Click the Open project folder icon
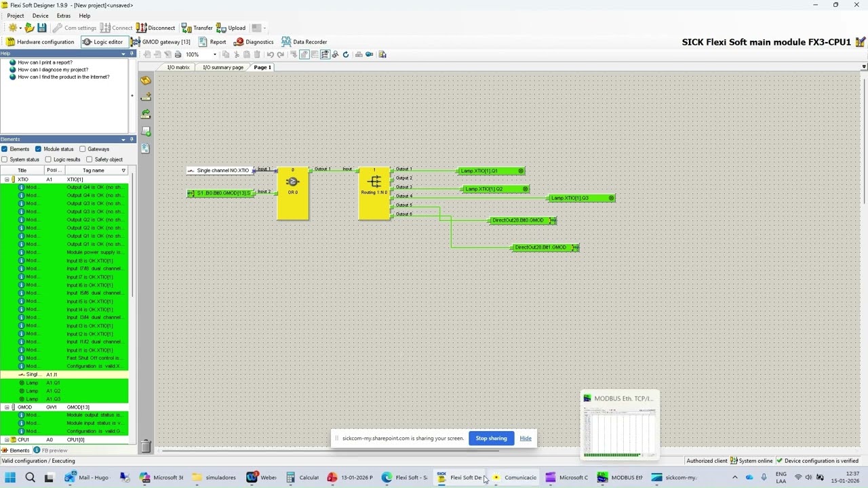This screenshot has height=488, width=868. 29,28
